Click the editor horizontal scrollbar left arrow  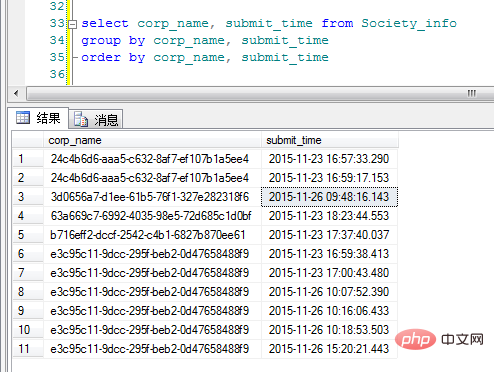16,93
